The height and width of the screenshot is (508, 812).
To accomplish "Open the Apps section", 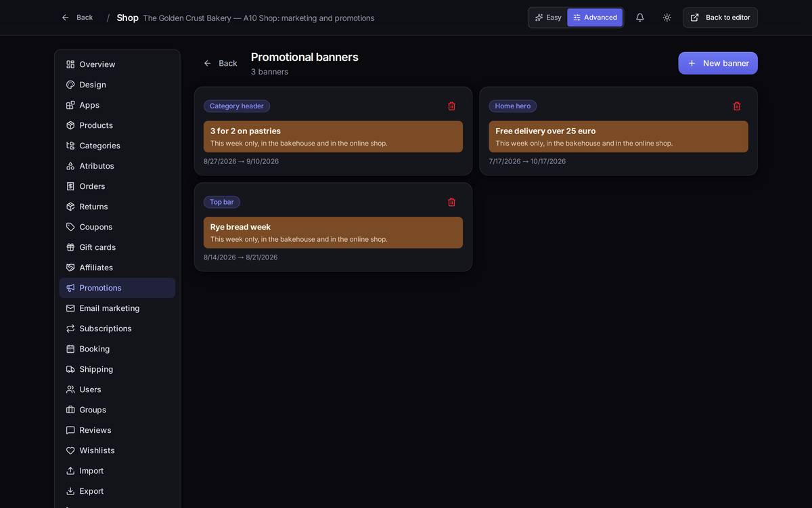I will [x=117, y=105].
